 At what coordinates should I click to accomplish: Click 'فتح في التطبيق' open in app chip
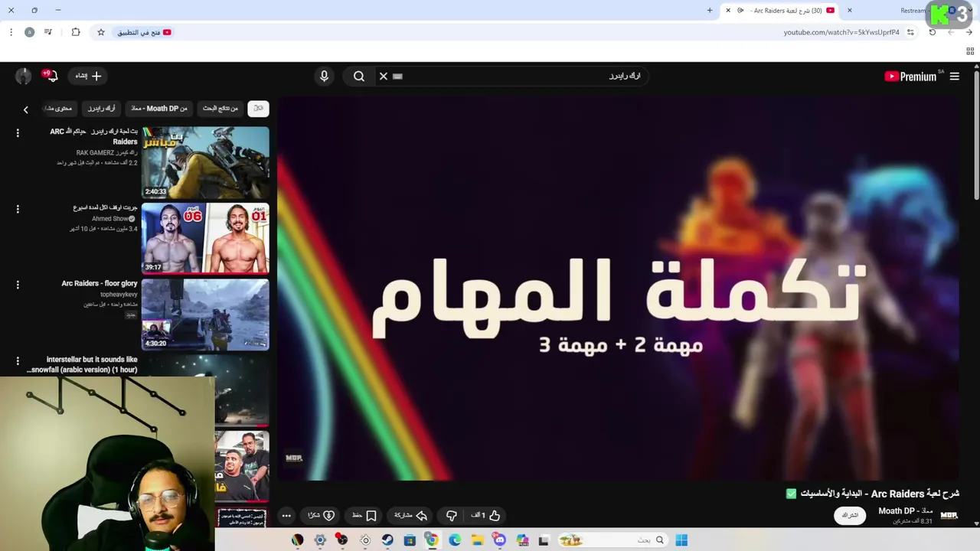tap(144, 32)
